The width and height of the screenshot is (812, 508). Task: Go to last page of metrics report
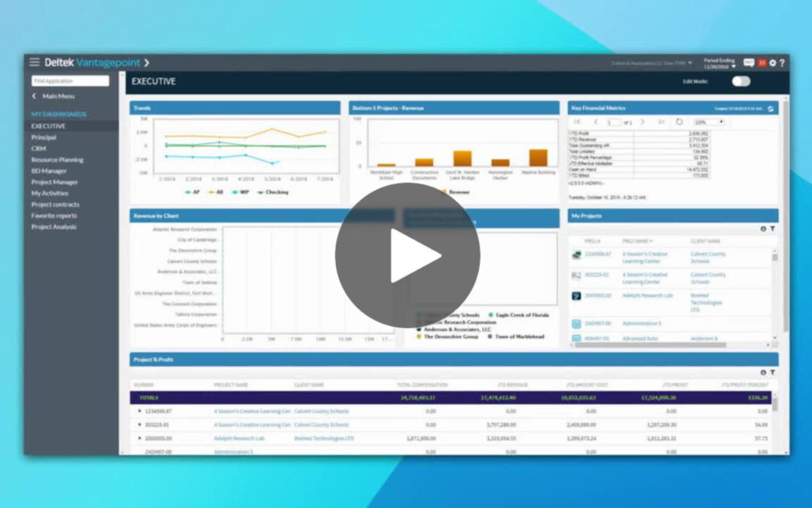(662, 122)
